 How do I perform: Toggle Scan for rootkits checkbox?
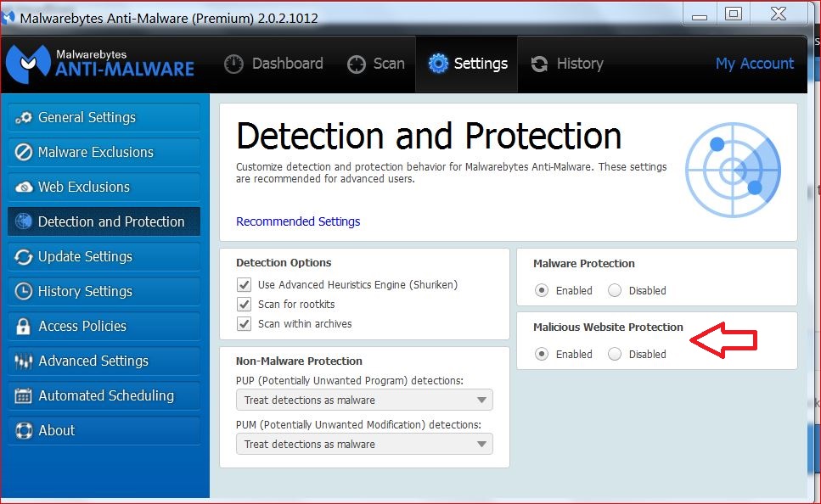[244, 304]
